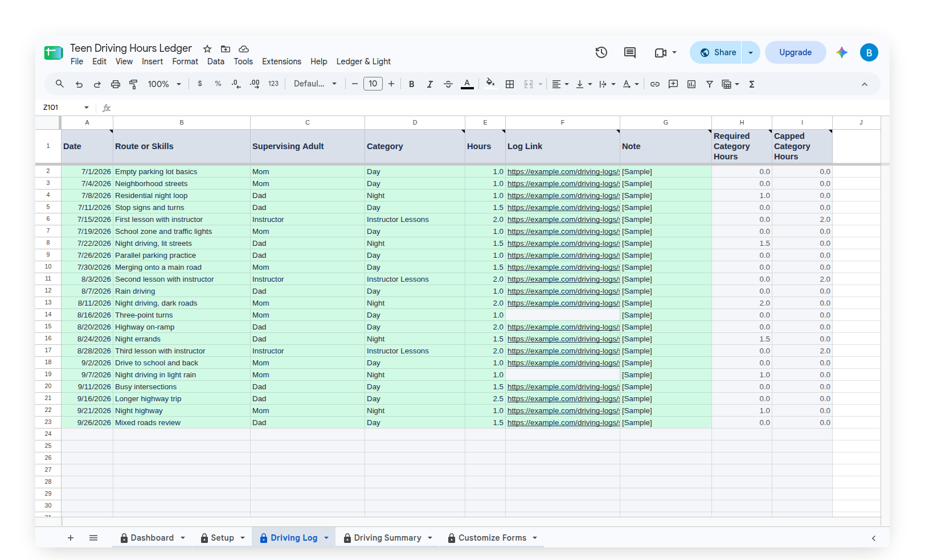Decrease decimal places
Screen dimensions: 925x560
click(236, 84)
